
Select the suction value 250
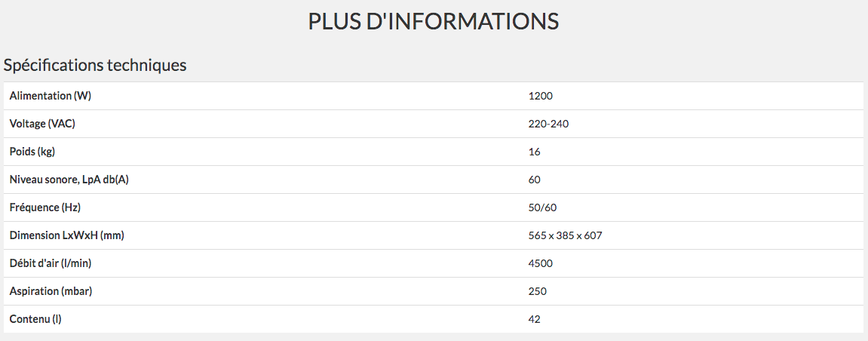(538, 291)
